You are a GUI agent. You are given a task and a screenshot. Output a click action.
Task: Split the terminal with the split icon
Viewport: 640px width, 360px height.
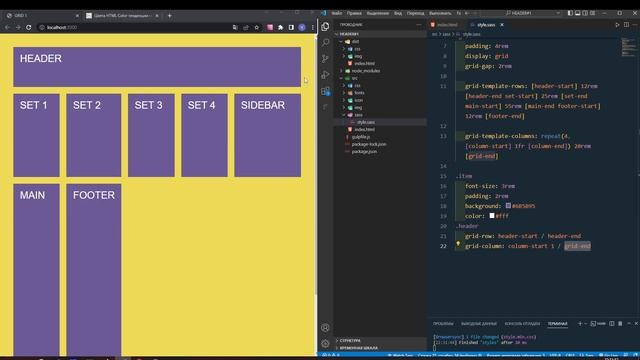tap(611, 324)
